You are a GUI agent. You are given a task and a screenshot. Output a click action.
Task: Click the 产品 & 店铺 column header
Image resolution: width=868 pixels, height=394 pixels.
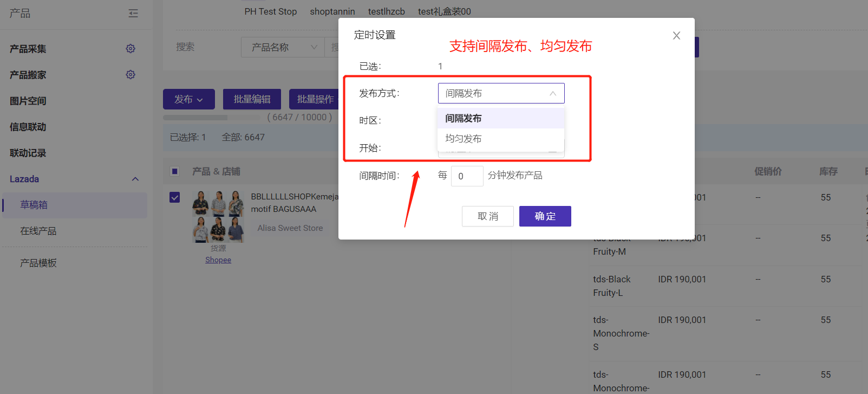216,171
